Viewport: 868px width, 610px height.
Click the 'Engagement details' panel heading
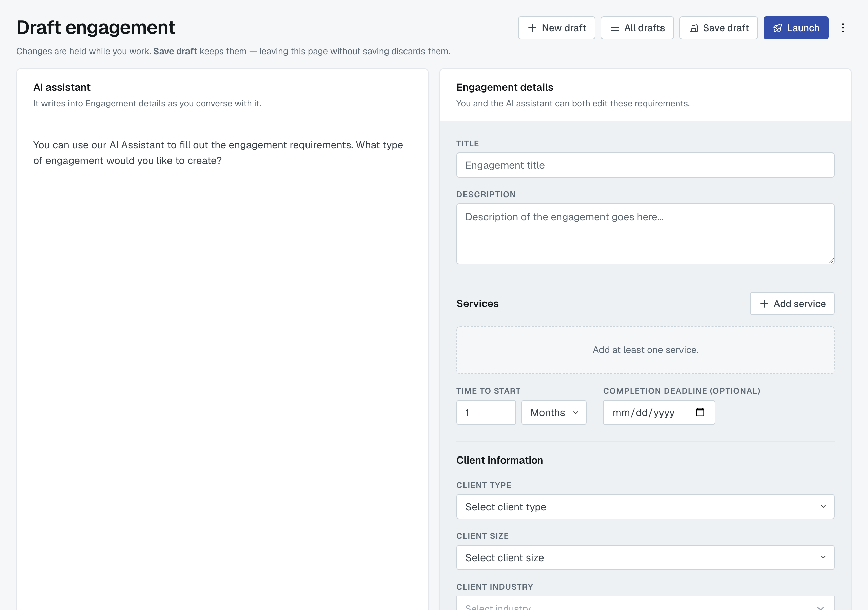click(x=504, y=87)
